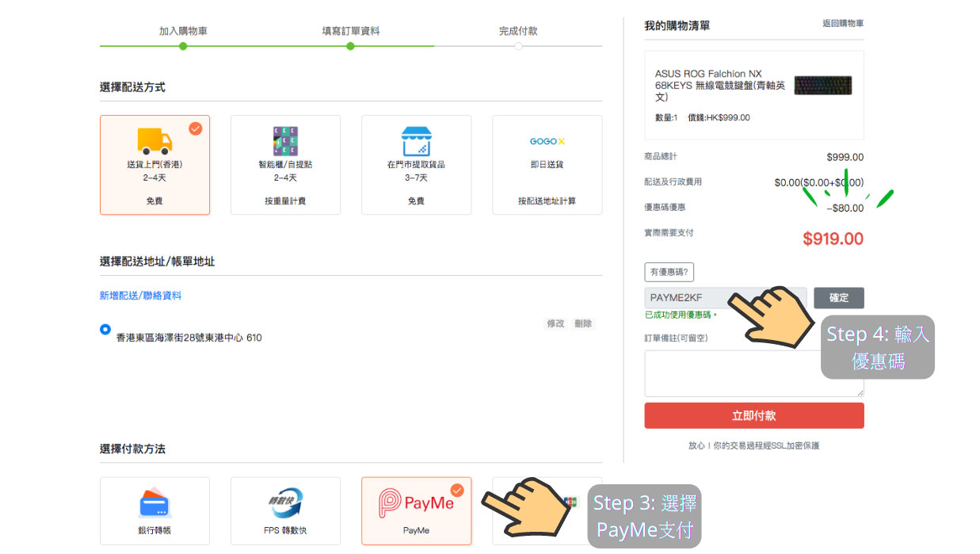Click the 加入購物車 progress step
Image resolution: width=980 pixels, height=554 pixels.
(x=183, y=31)
